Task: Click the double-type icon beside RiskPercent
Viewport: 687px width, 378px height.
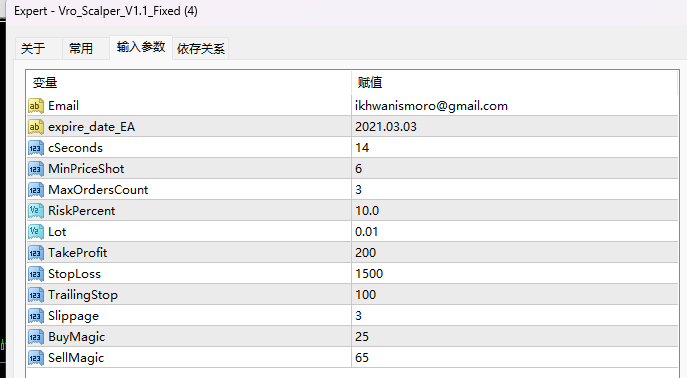Action: click(x=35, y=211)
